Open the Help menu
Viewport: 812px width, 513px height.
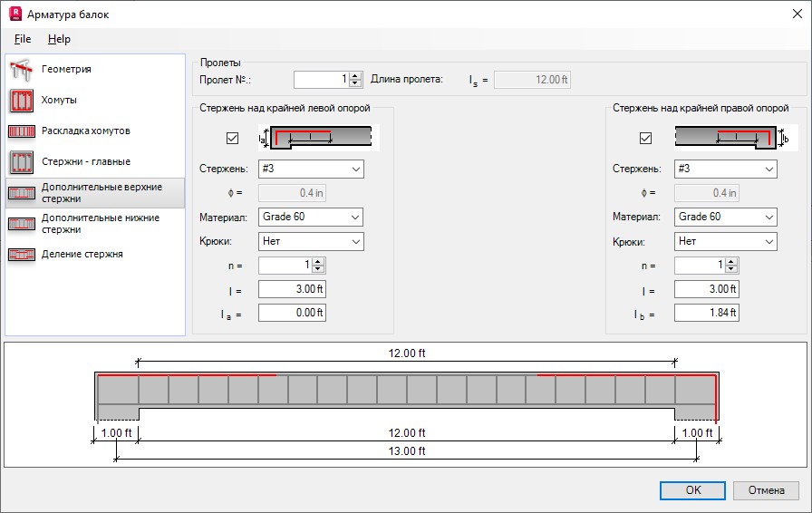tap(59, 39)
